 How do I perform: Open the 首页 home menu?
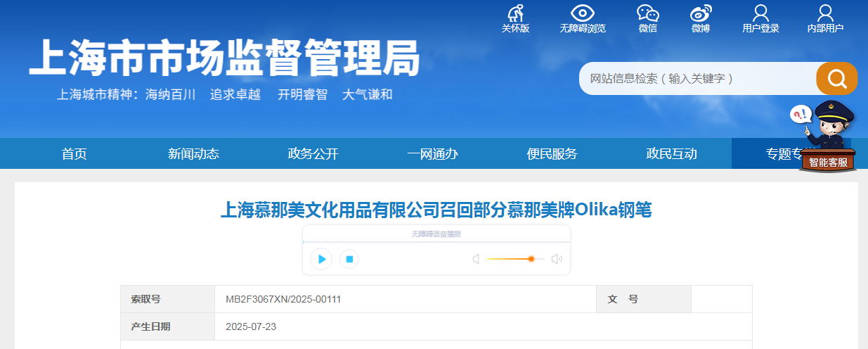point(75,154)
